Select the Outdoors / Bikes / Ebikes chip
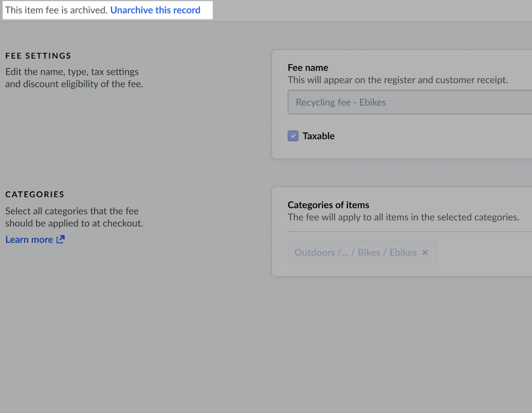This screenshot has height=413, width=532. [x=355, y=252]
